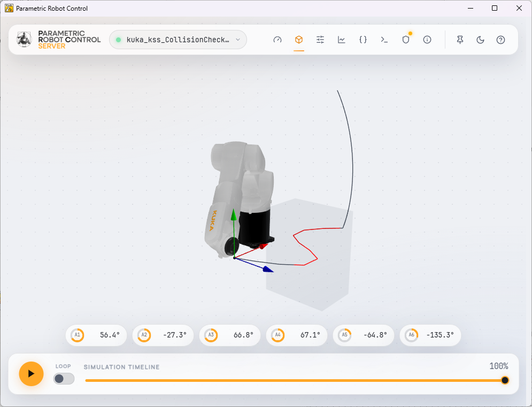Click the A6 joint gauge ring
This screenshot has height=407, width=532.
point(412,335)
